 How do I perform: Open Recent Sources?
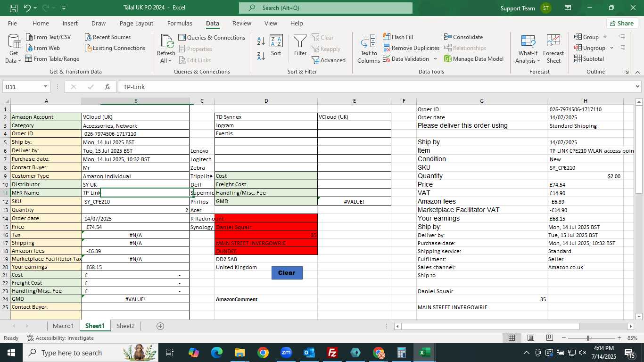[x=107, y=37]
